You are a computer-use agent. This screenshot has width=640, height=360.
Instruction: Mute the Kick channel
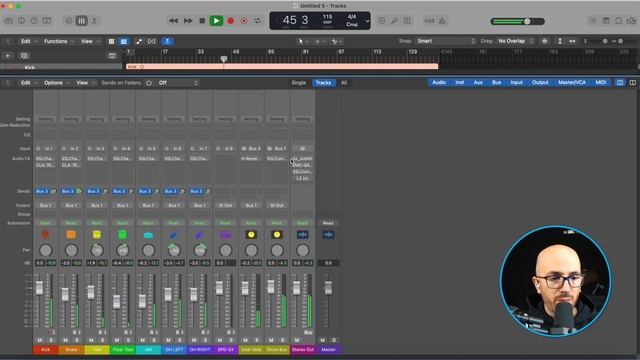coord(40,340)
